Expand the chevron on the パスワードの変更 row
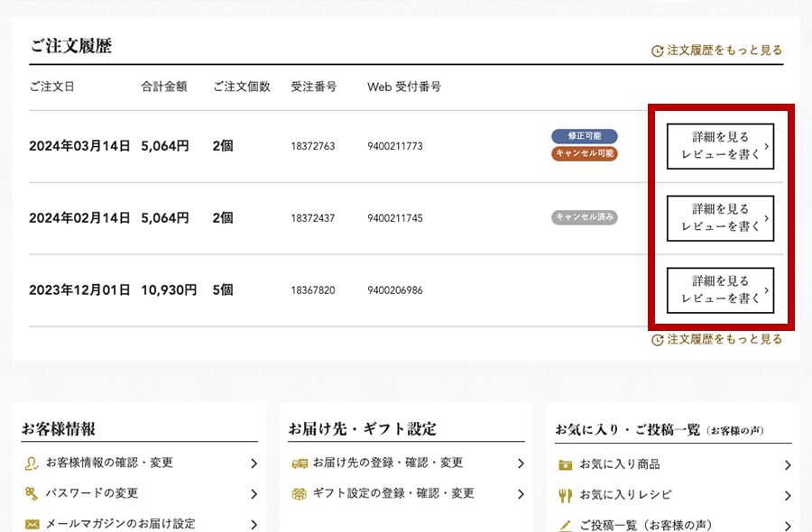Image resolution: width=812 pixels, height=532 pixels. point(254,494)
